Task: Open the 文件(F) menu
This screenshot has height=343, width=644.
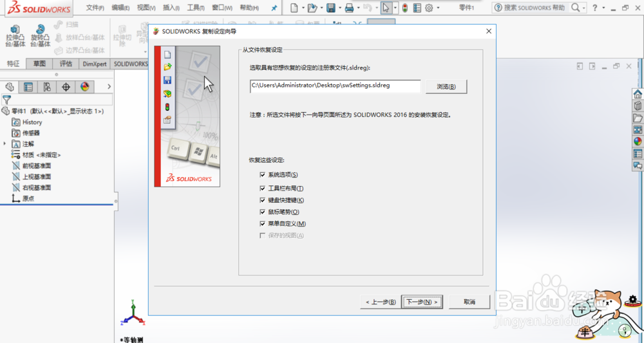Action: (x=95, y=8)
